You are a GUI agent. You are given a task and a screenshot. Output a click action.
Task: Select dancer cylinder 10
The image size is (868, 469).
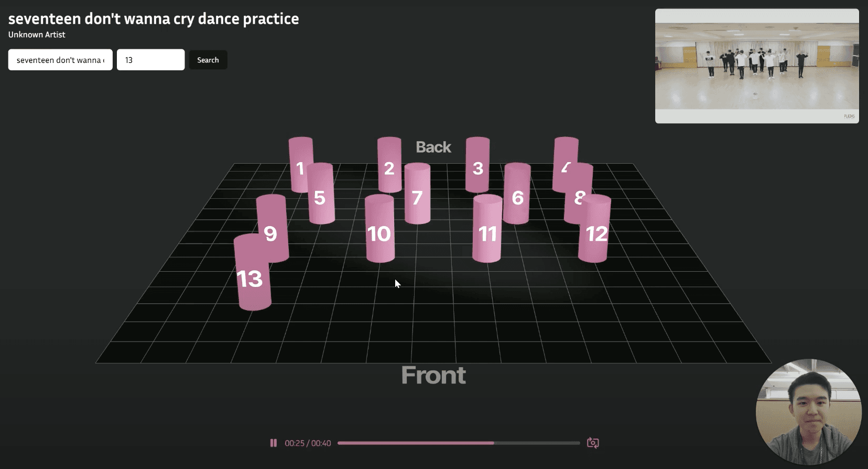click(379, 228)
